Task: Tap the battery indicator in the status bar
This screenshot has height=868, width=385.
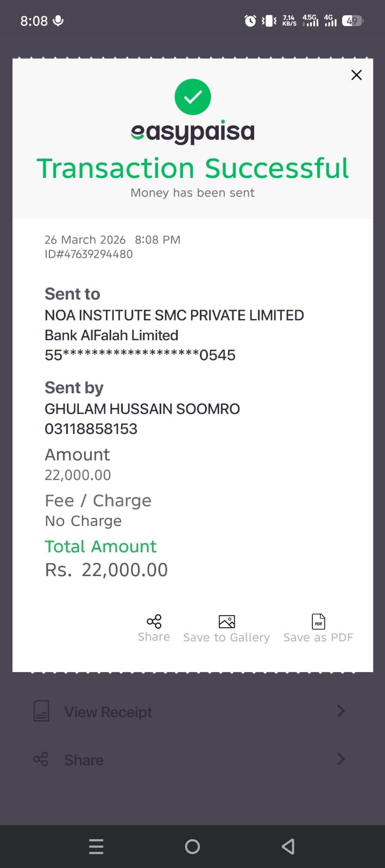Action: pos(352,21)
